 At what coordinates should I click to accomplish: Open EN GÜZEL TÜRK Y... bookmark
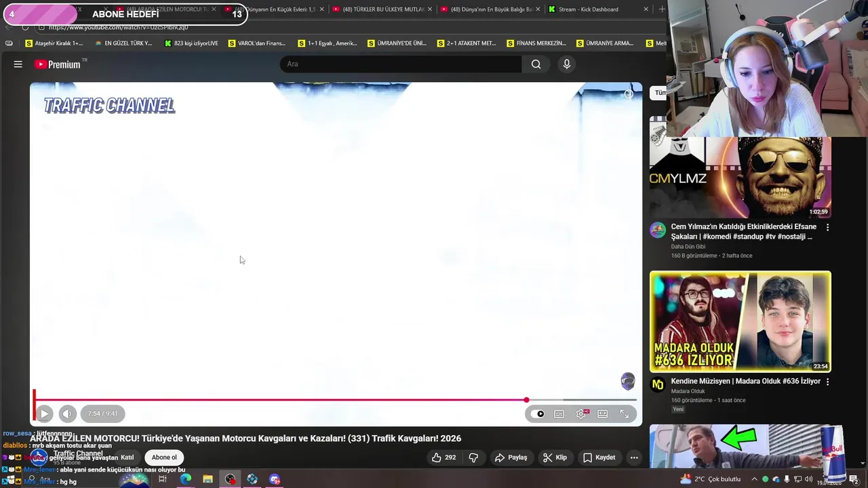[124, 43]
